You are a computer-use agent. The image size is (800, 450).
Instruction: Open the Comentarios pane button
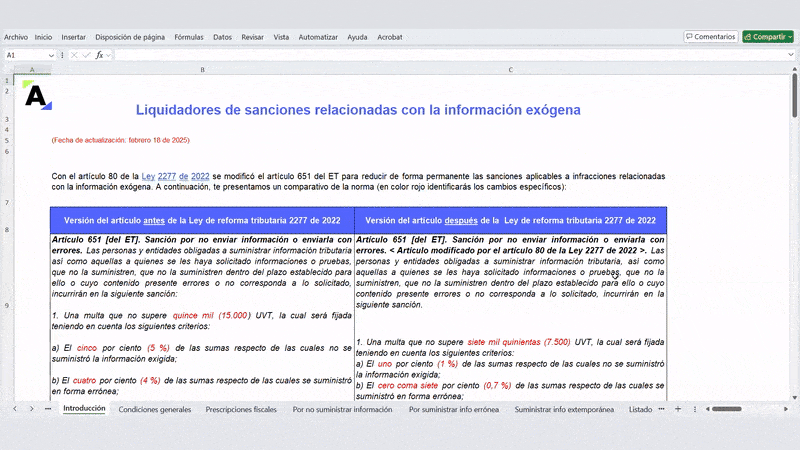[711, 37]
